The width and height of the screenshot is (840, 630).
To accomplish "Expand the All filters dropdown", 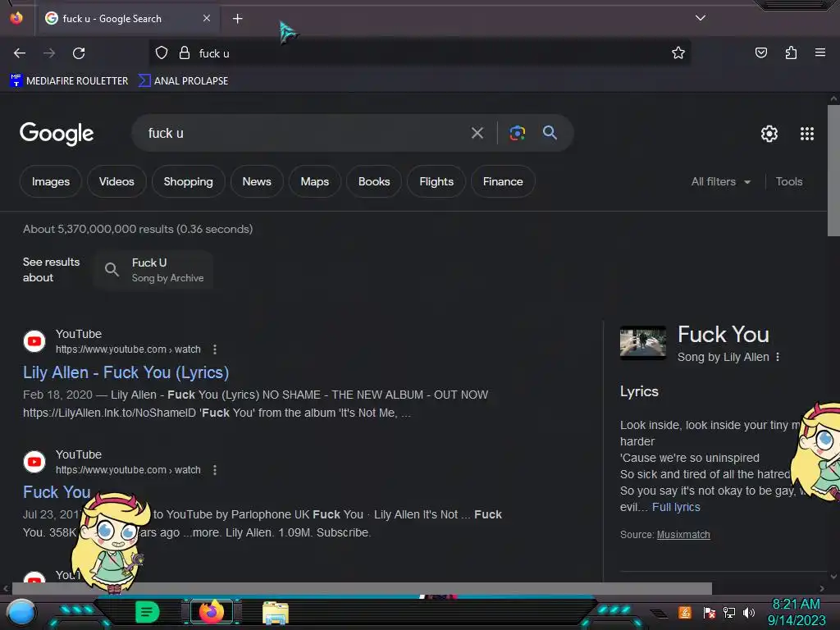I will tap(720, 181).
